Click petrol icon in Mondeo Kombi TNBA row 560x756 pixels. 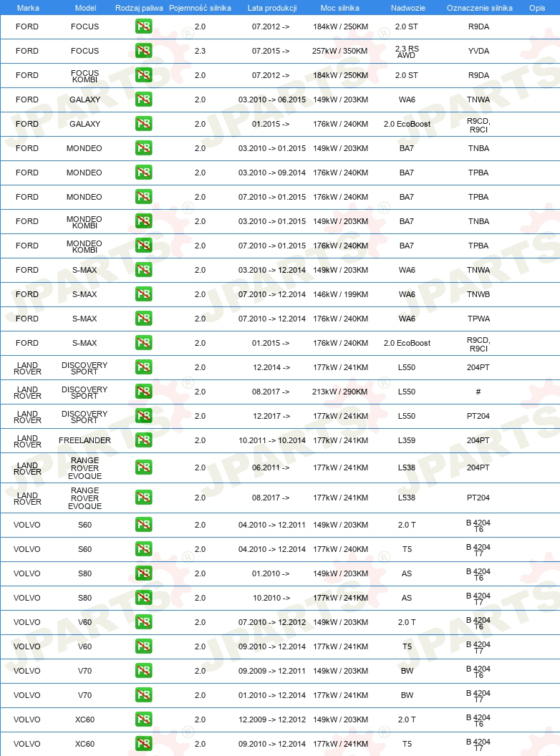pos(144,220)
